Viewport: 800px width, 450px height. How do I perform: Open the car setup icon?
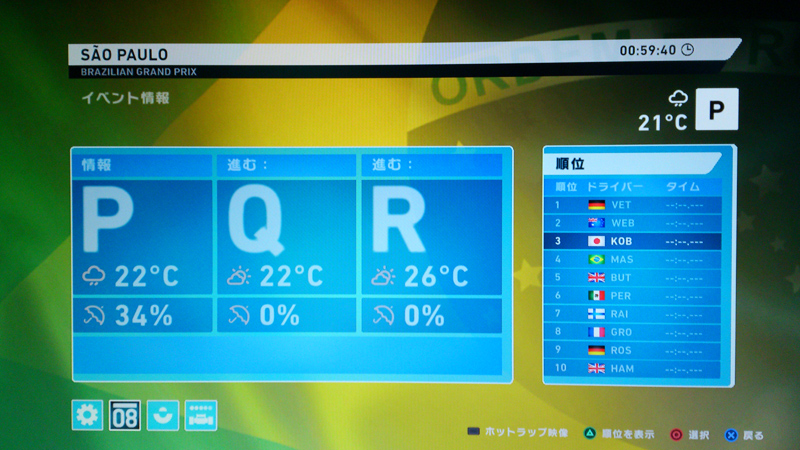(201, 415)
